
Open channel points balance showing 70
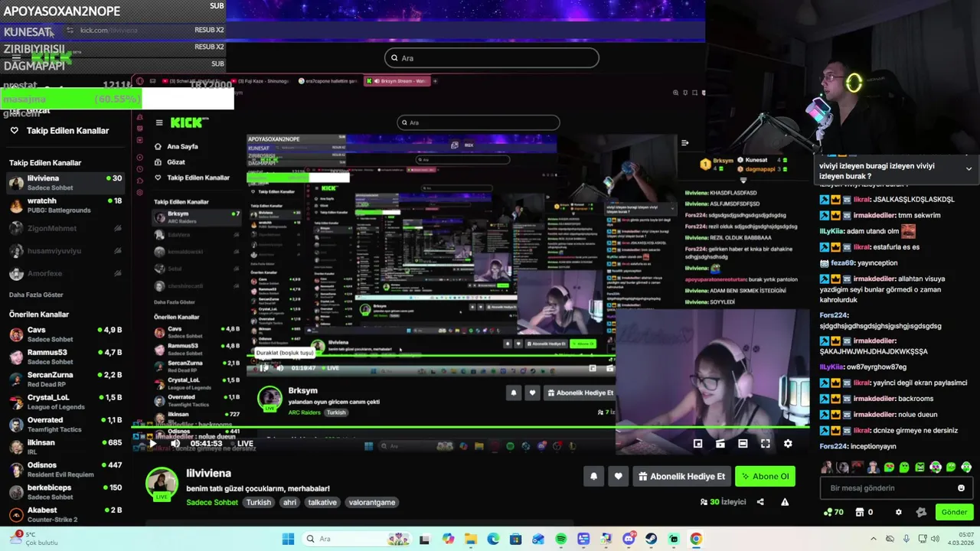833,512
